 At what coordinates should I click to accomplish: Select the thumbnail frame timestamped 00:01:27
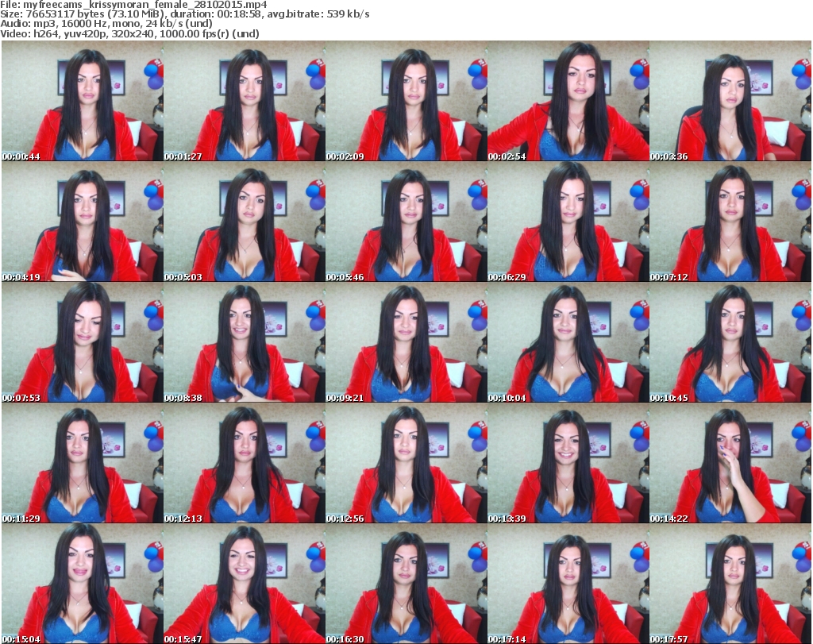click(245, 101)
